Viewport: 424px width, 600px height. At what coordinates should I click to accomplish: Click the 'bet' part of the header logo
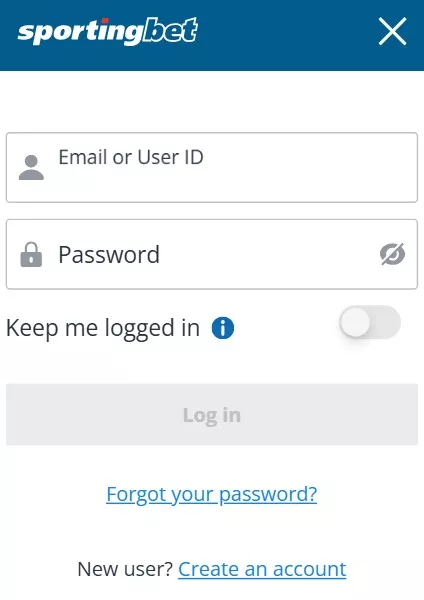(x=170, y=31)
